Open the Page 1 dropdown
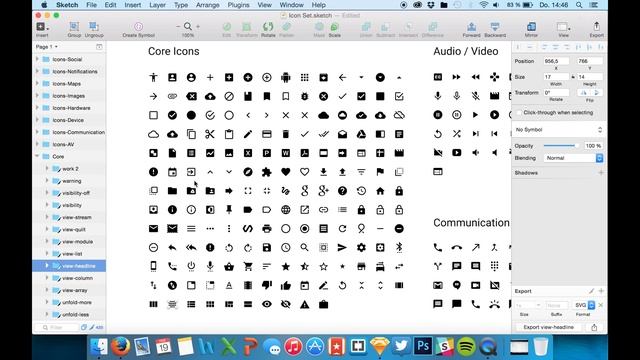The image size is (640, 360). click(x=47, y=47)
